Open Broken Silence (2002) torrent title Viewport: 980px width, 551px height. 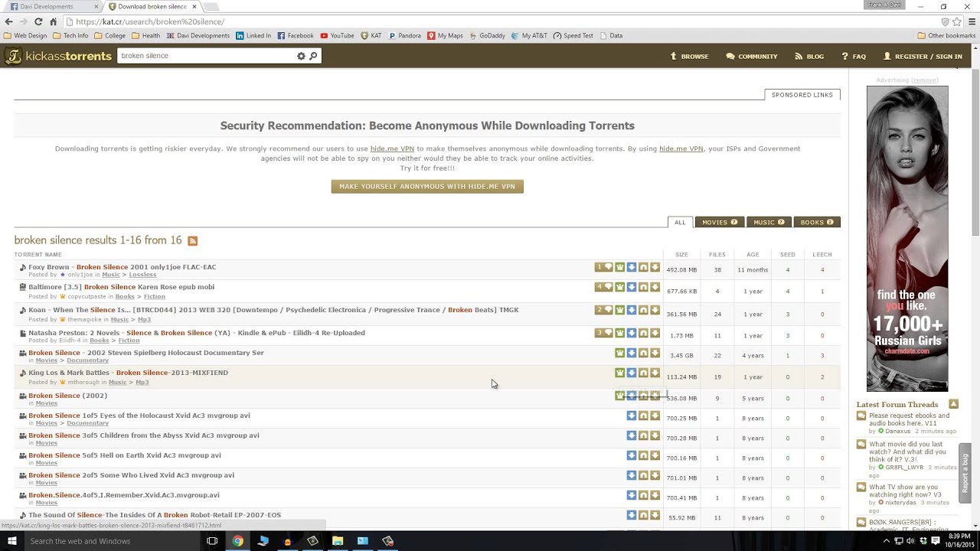coord(67,396)
